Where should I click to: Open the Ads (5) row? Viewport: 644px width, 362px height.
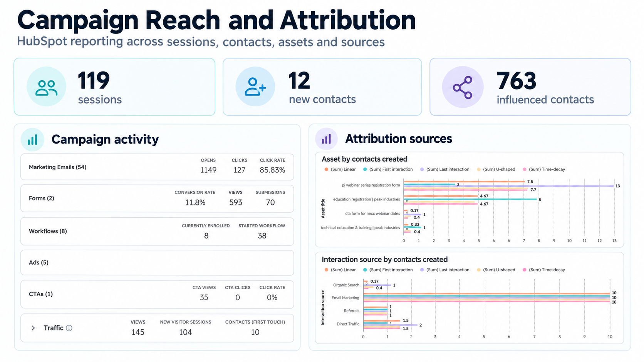157,263
